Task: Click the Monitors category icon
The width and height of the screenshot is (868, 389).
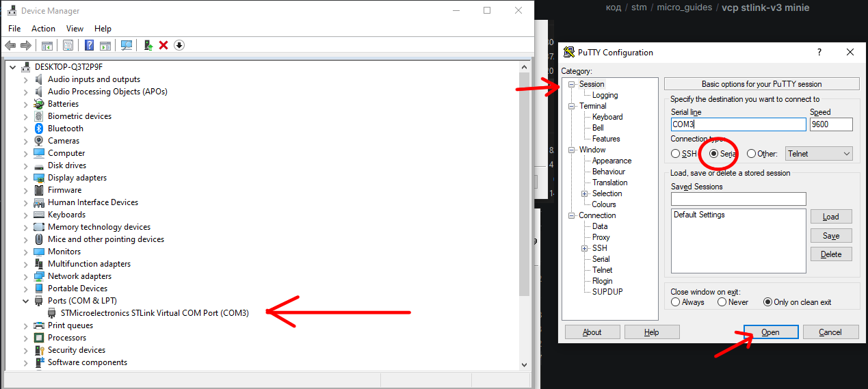Action: tap(39, 252)
